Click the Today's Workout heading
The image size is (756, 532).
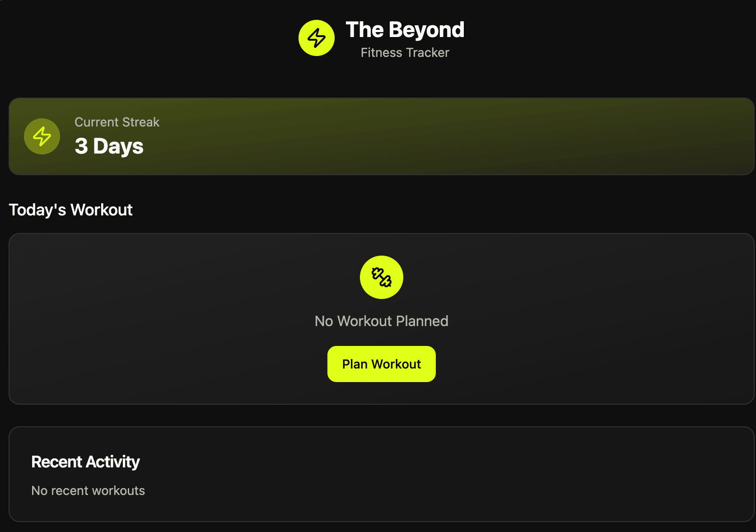[x=71, y=210]
